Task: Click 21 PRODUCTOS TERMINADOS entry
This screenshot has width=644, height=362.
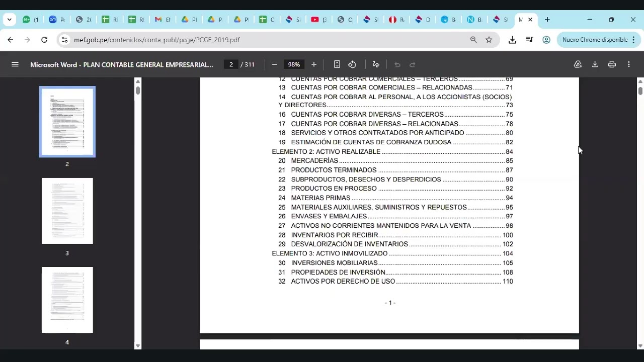Action: point(395,170)
